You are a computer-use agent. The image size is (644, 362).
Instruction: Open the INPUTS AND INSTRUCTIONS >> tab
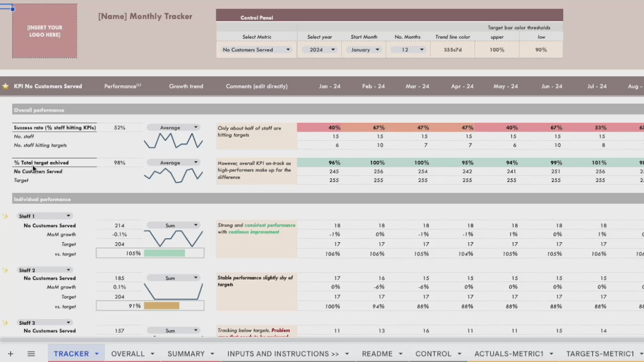[283, 354]
